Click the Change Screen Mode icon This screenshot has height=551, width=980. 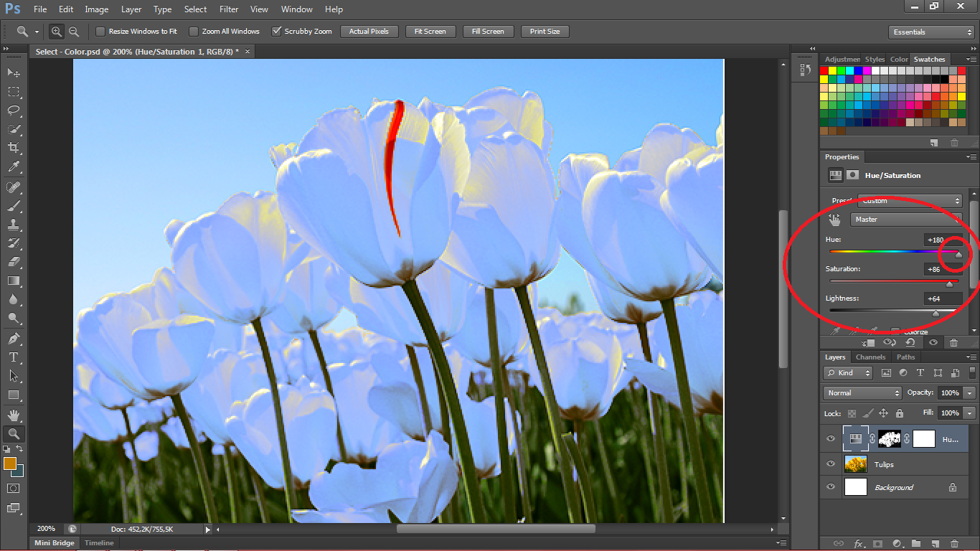[x=14, y=508]
